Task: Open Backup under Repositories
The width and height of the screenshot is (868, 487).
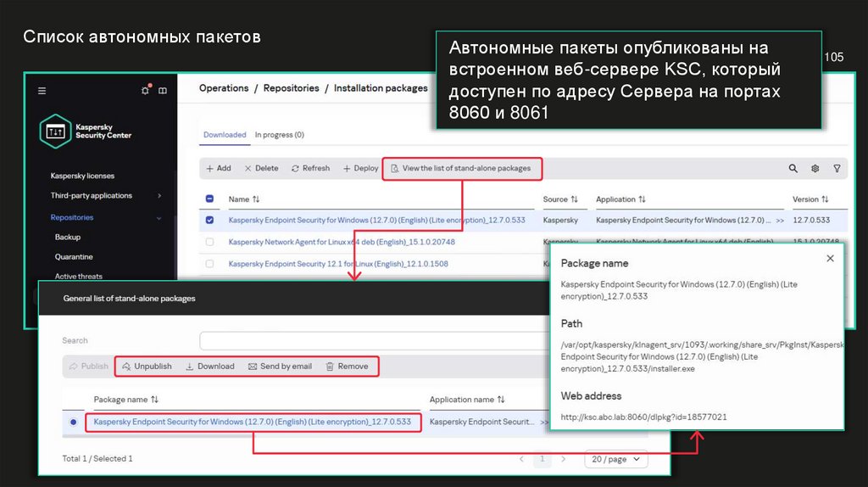Action: [x=68, y=237]
